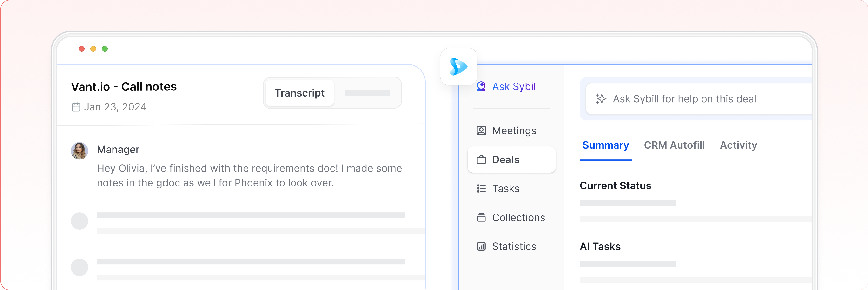Click the Meetings sidebar icon

481,131
